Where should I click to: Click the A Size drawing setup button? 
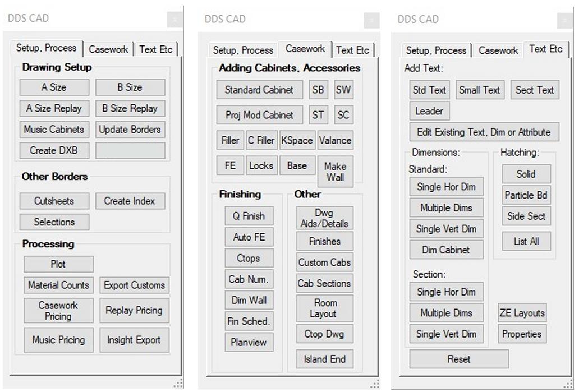pyautogui.click(x=54, y=87)
